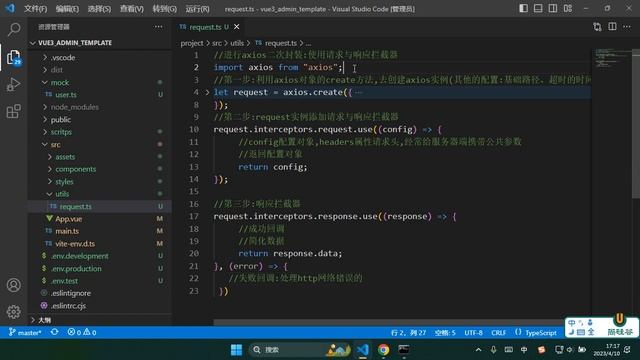Open terminal app in taskbar

coord(404,350)
